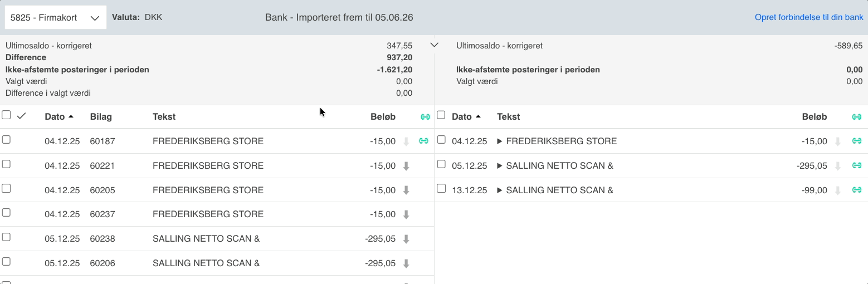Click down arrow on bank row 04.12.25

point(837,141)
